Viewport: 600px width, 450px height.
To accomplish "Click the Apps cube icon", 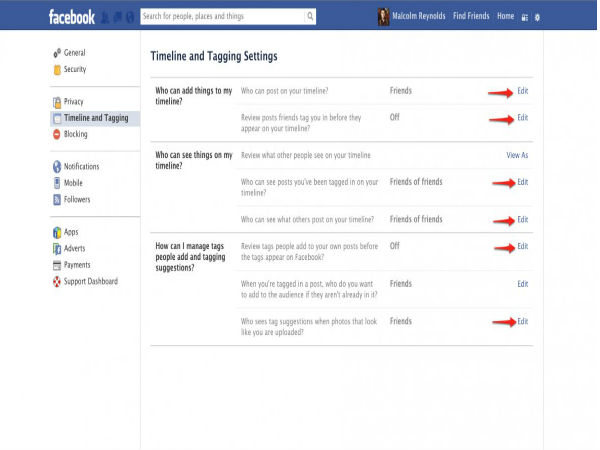I will [57, 232].
